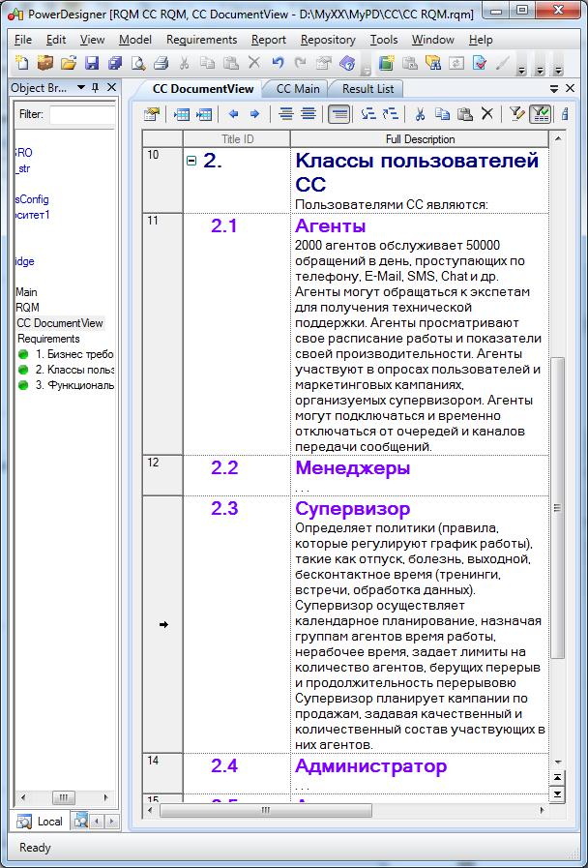The width and height of the screenshot is (588, 868).
Task: Open the Repository menu
Action: (x=328, y=40)
